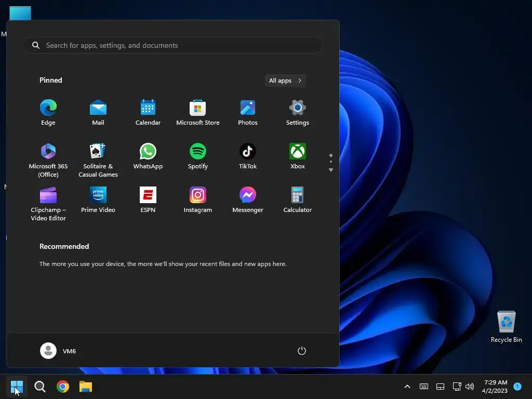
Task: Open the VM6 user account menu
Action: coord(58,351)
